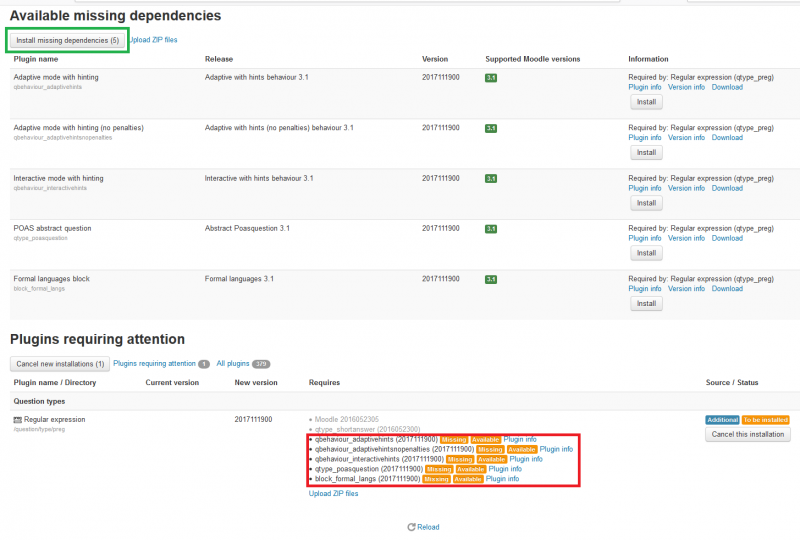The height and width of the screenshot is (540, 800).
Task: Download the Formal languages block plugin
Action: pyautogui.click(x=727, y=288)
